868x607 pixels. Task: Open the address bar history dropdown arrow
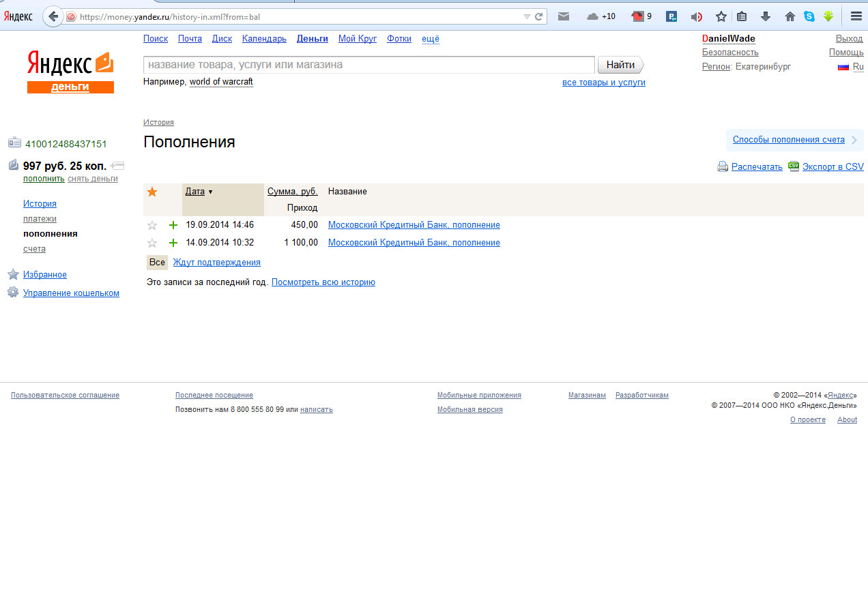coord(527,16)
